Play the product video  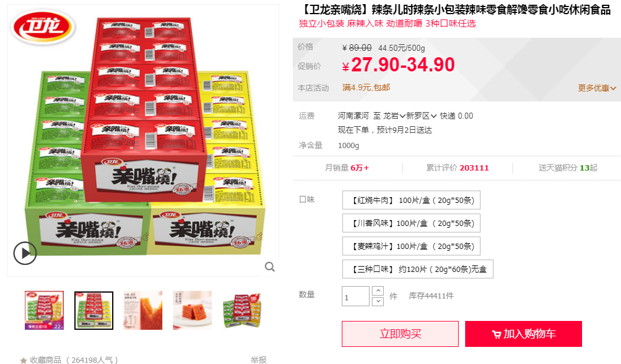coord(25,253)
